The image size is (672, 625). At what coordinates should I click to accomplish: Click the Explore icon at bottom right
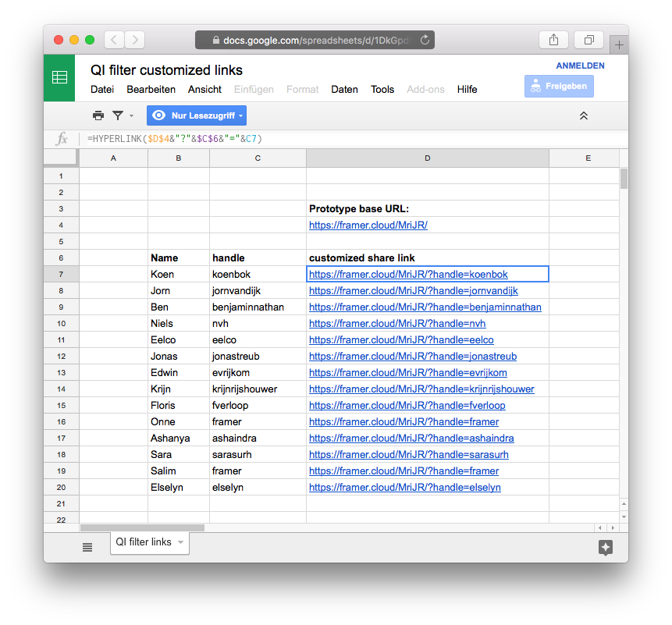pyautogui.click(x=606, y=548)
